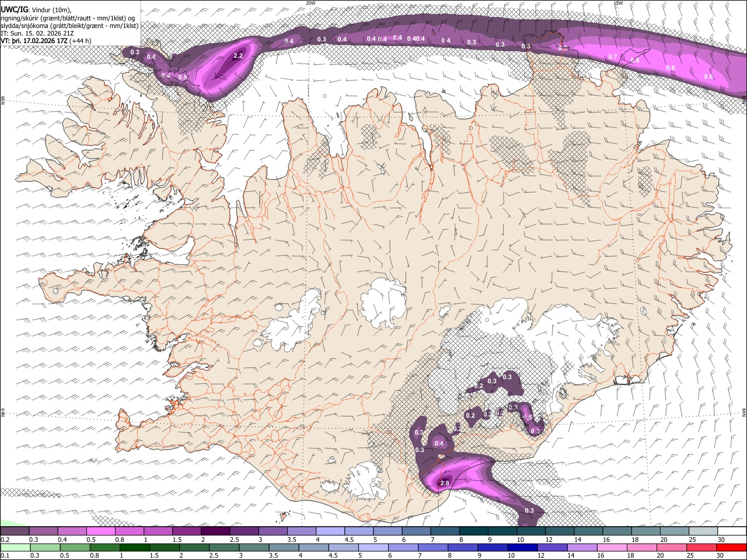Select the dark teal swatch between 8 and 9, upper row
This screenshot has width=747, height=560.
(474, 531)
